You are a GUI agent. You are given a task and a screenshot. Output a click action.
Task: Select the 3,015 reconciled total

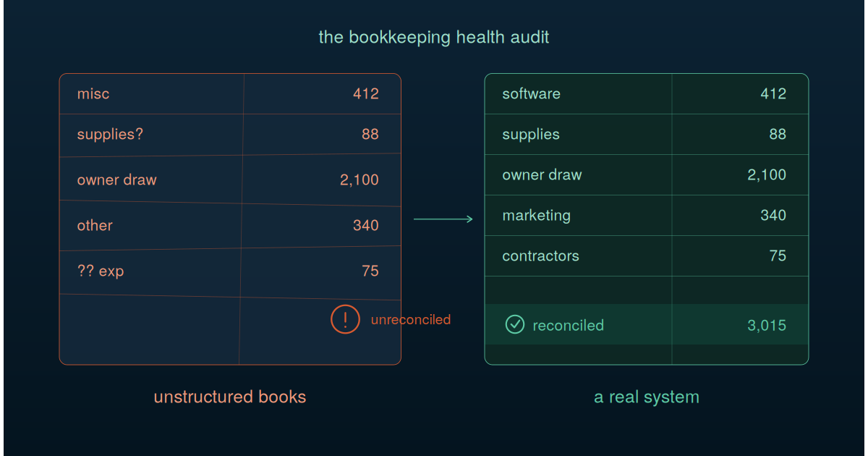(767, 326)
